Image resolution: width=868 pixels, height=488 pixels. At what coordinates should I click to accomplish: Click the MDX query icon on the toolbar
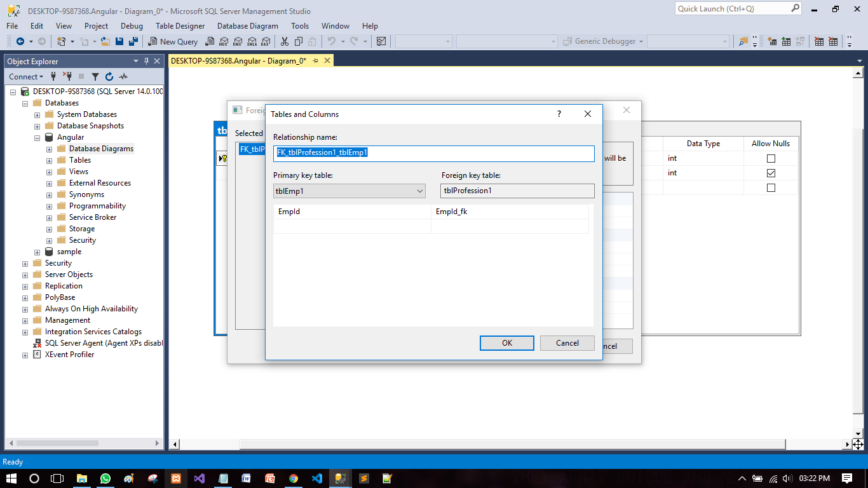tap(224, 41)
